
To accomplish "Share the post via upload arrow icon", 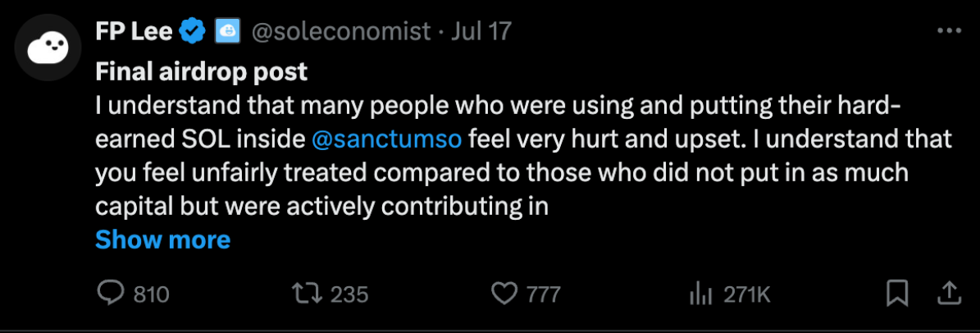I will [947, 292].
